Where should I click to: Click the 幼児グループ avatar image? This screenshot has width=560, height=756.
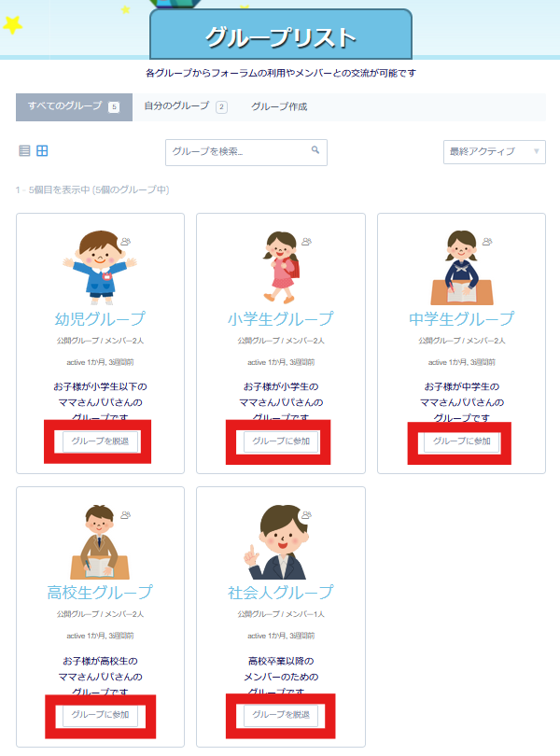[x=99, y=266]
